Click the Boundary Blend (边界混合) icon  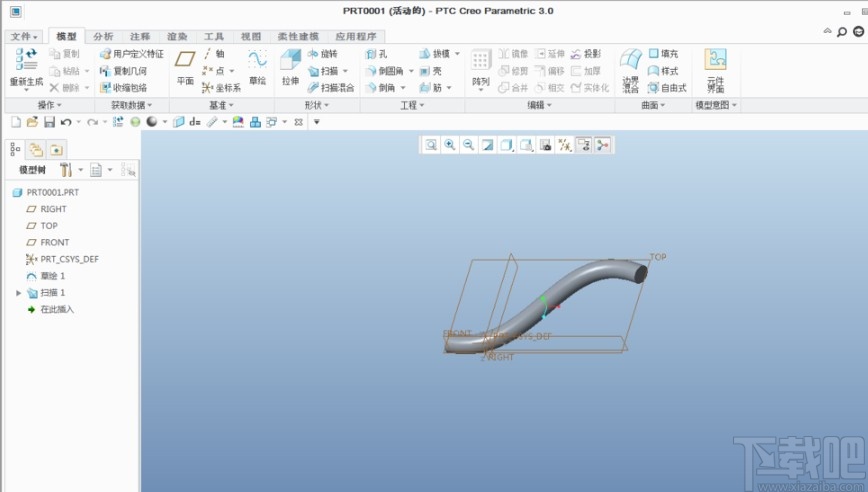click(630, 64)
